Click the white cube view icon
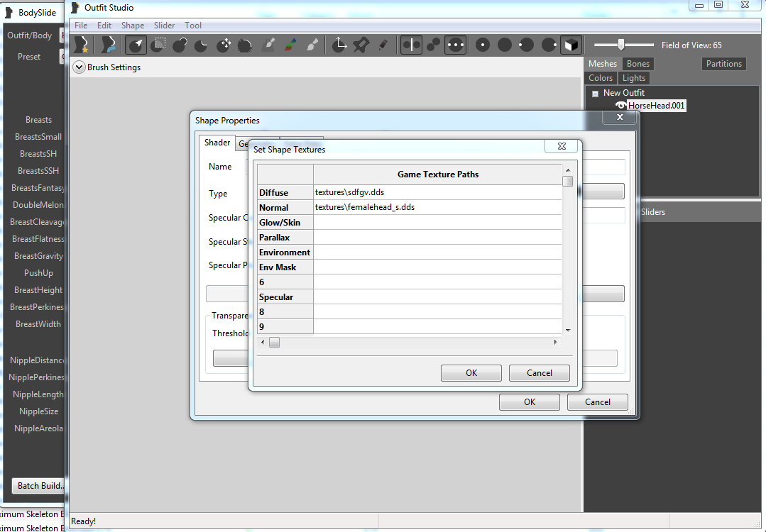 (571, 45)
